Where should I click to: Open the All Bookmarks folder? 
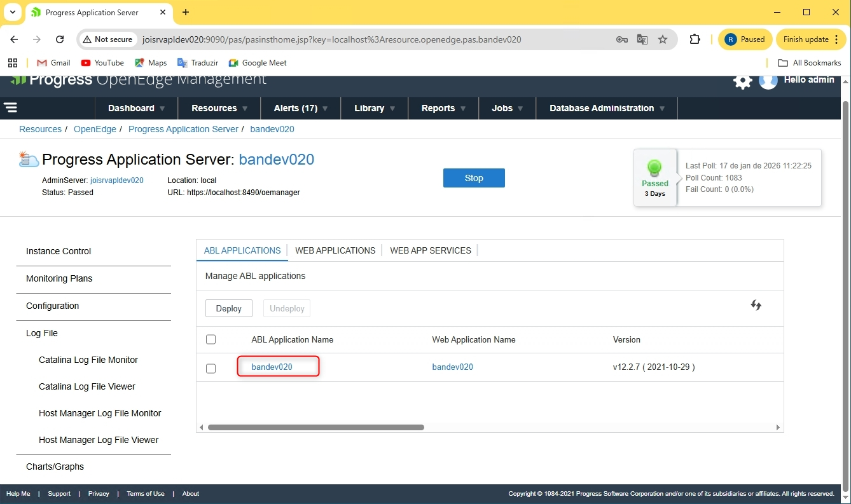point(810,63)
